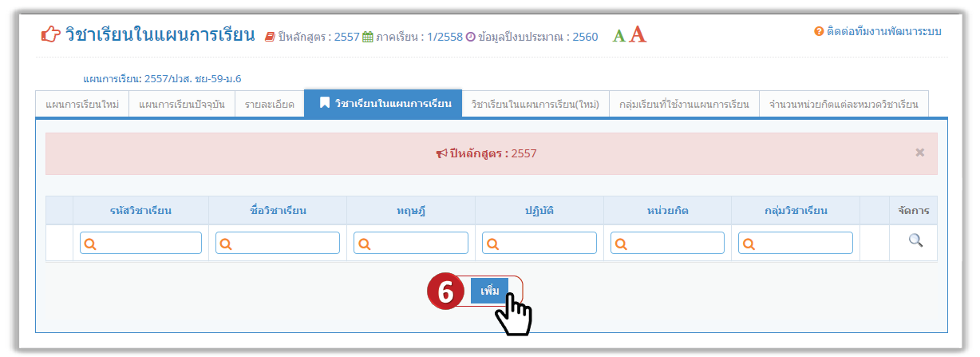Open the จำนวนหน่วยกิตแต่ละหมวดวิชาเรียน tab

(x=843, y=104)
